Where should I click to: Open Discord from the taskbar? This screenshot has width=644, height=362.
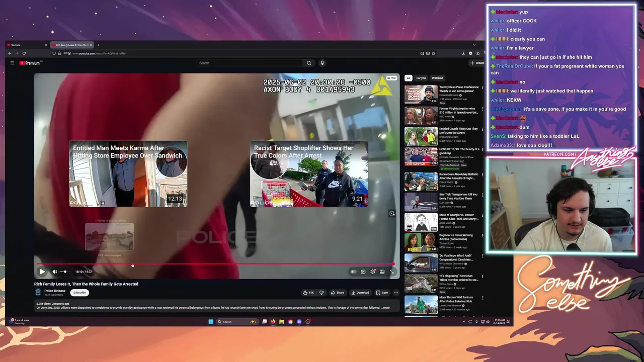(x=299, y=322)
